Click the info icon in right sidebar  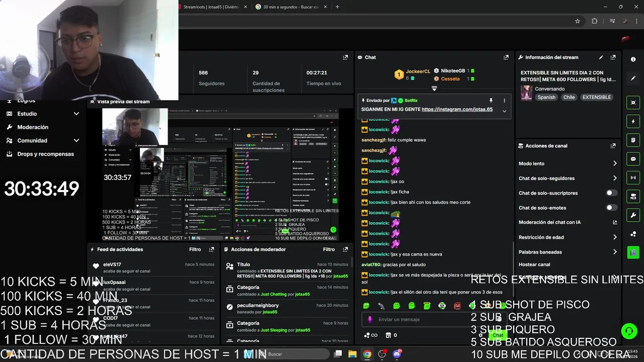point(633,59)
